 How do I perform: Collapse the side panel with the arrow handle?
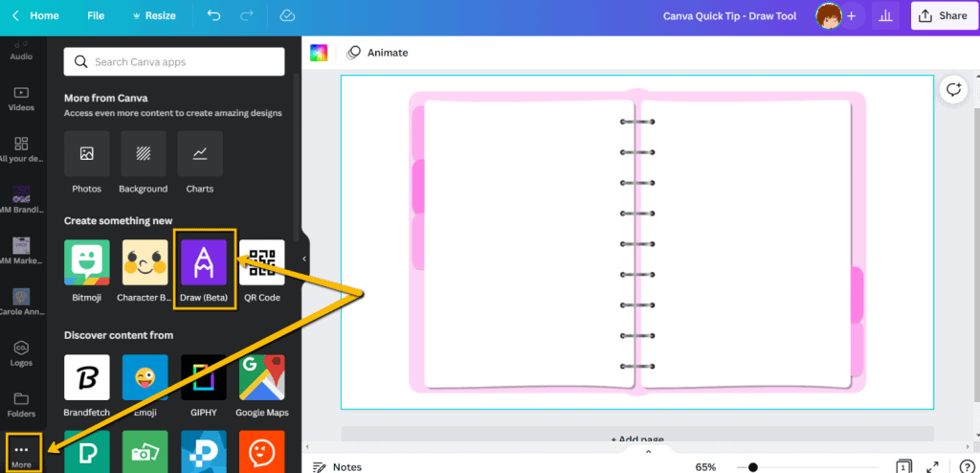(304, 259)
